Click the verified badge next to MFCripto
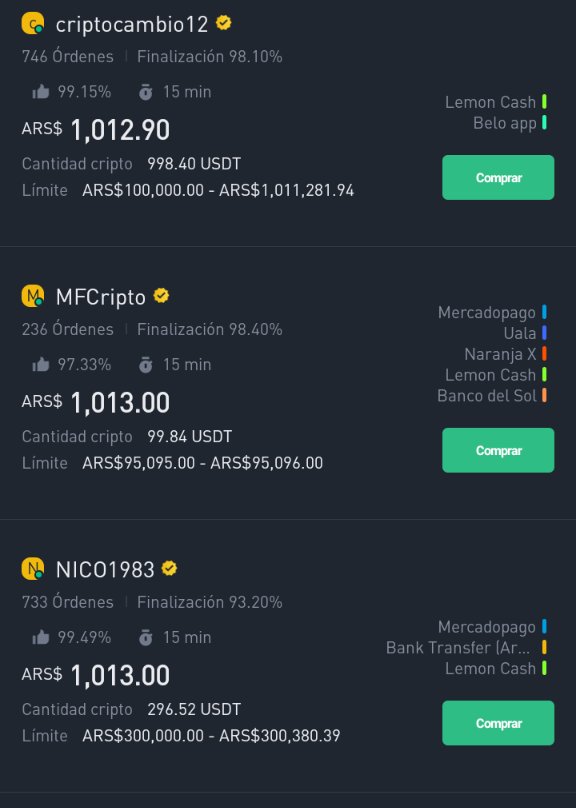 161,296
